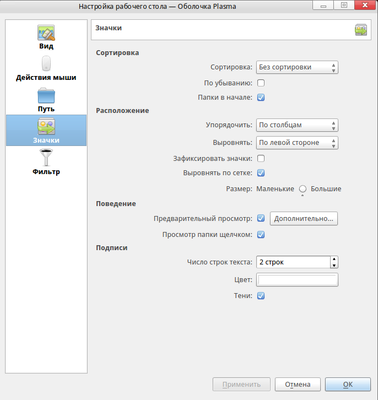Click the Дополнительно... button
This screenshot has width=378, height=400.
point(304,219)
